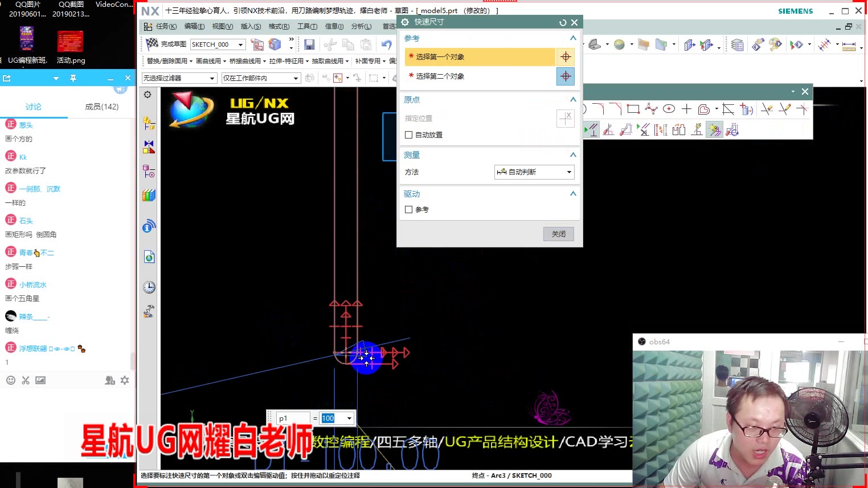The width and height of the screenshot is (868, 488).
Task: Click the 关闭 button in the dialog
Action: pos(558,234)
